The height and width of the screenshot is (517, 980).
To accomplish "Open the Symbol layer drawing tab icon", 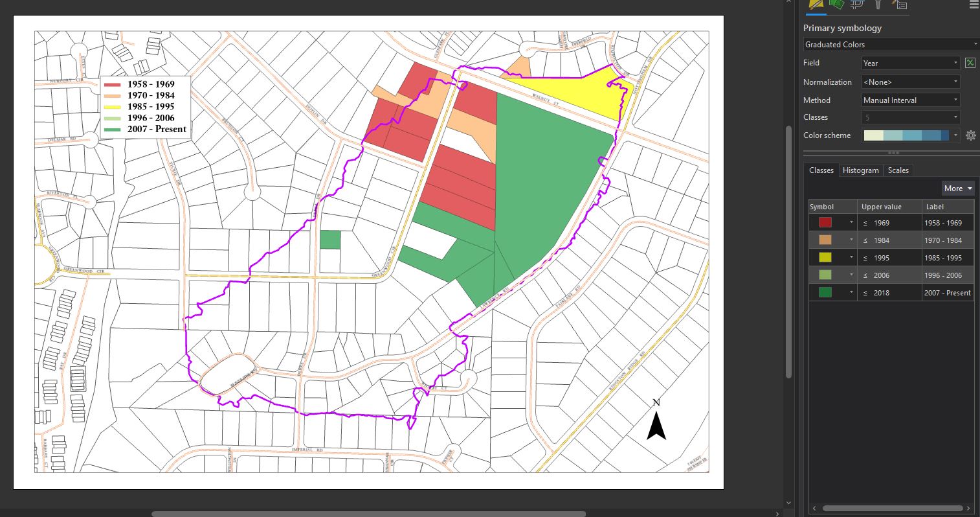I will [x=857, y=5].
